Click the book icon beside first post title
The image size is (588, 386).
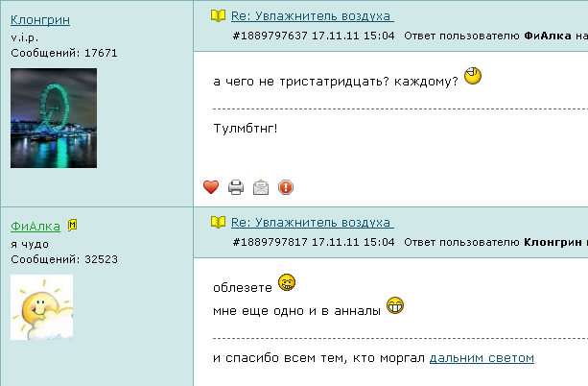click(218, 15)
